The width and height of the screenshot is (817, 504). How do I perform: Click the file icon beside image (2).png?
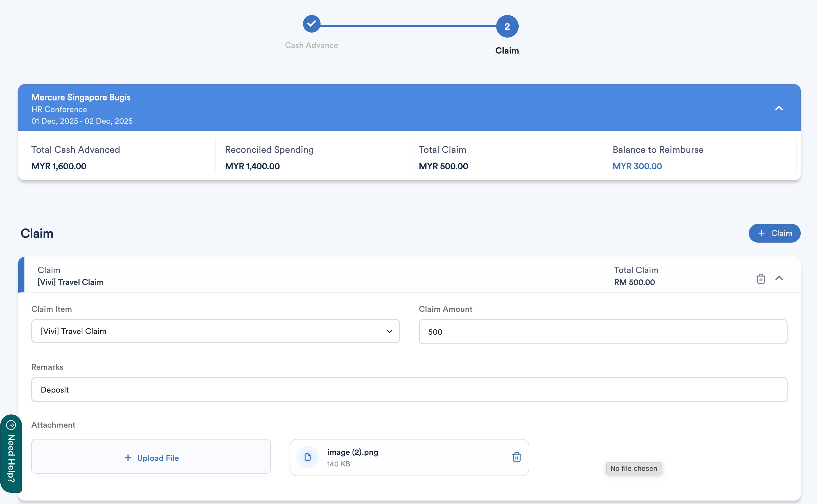tap(307, 457)
